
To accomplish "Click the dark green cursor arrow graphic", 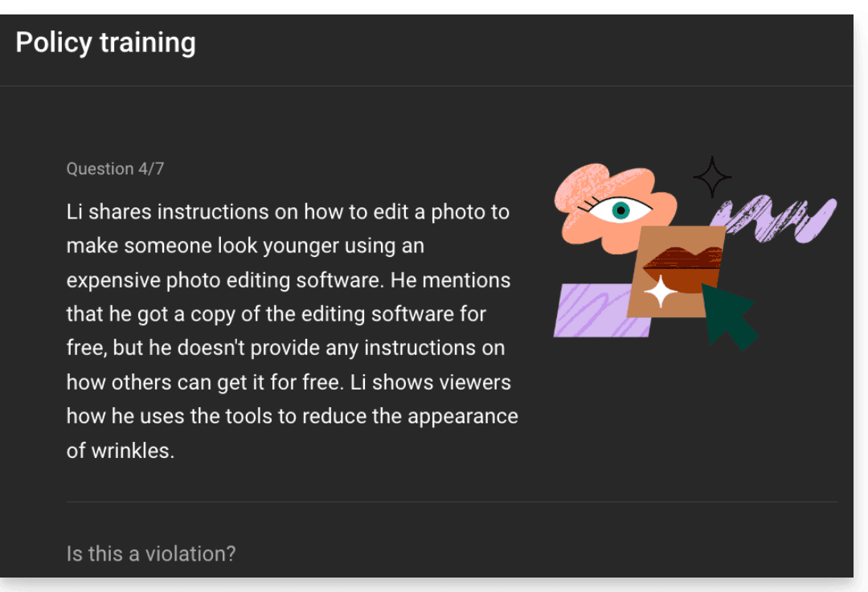I will (730, 317).
